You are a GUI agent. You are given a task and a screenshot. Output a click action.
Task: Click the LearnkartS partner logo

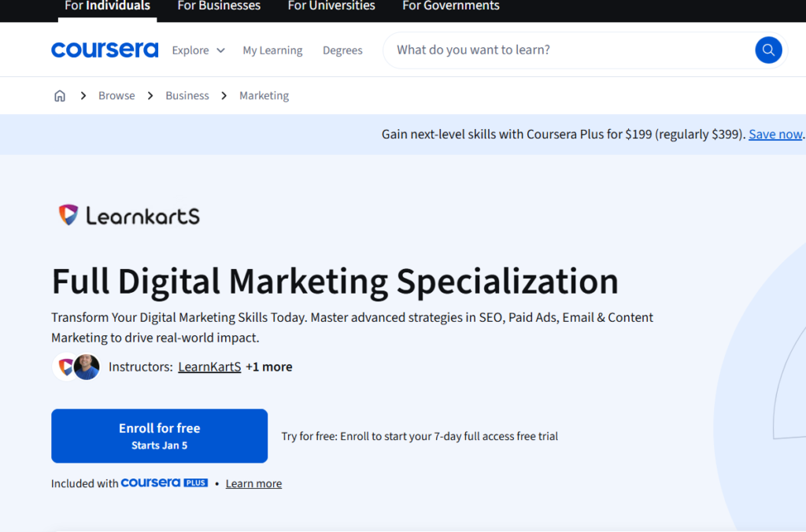point(128,214)
